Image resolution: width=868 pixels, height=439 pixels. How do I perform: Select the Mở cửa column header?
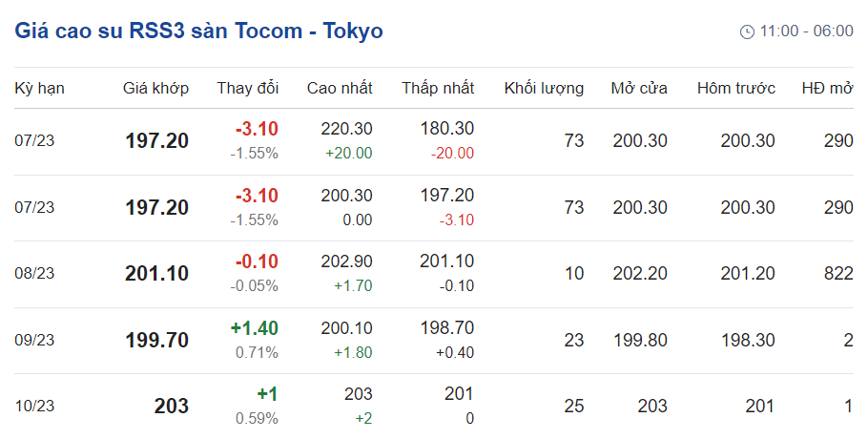pyautogui.click(x=639, y=88)
